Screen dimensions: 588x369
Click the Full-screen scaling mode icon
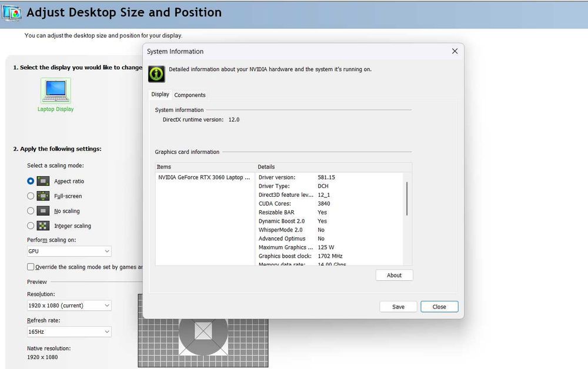(x=43, y=196)
